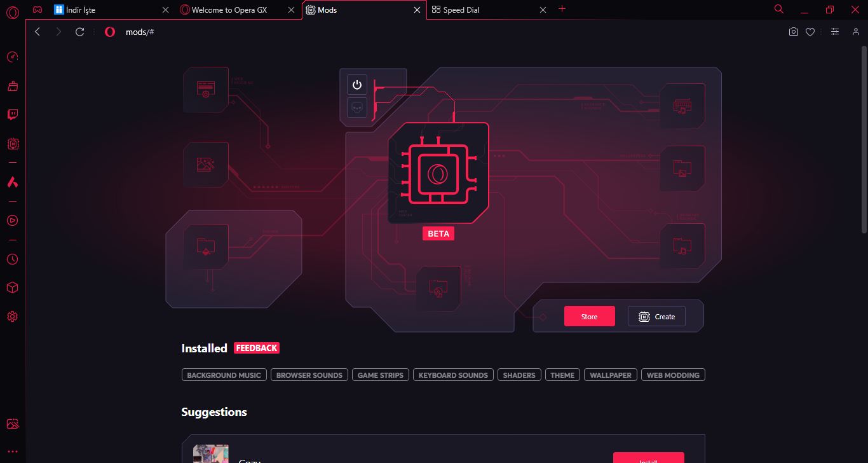Open GX Cleaner broom icon in sidebar

(12, 86)
